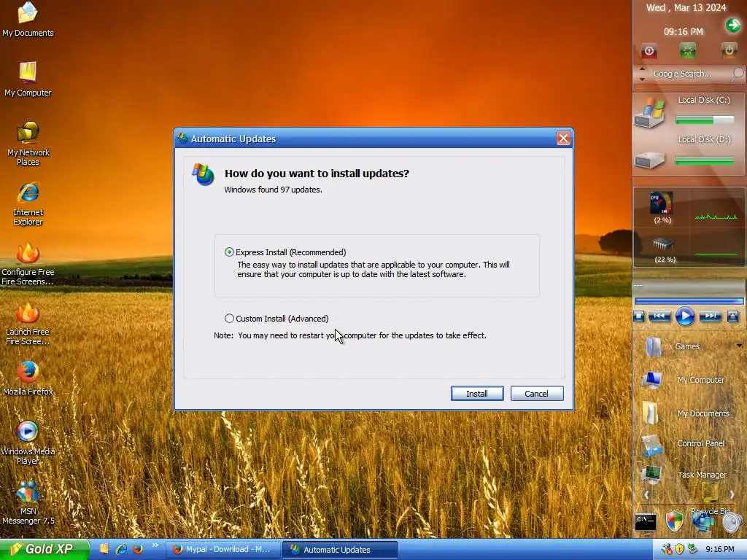Click Local Disk (C:) usage bar
Image resolution: width=747 pixels, height=560 pixels.
(705, 120)
